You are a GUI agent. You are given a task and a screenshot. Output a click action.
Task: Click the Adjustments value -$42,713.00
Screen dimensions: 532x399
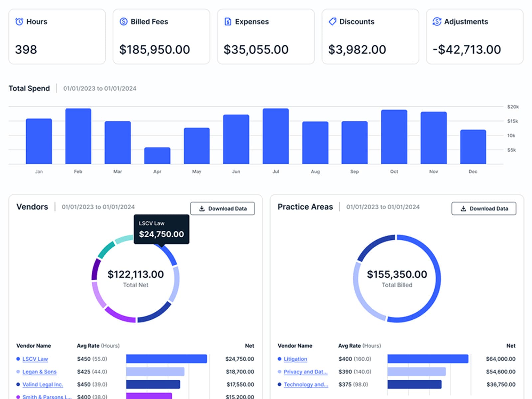click(x=467, y=50)
